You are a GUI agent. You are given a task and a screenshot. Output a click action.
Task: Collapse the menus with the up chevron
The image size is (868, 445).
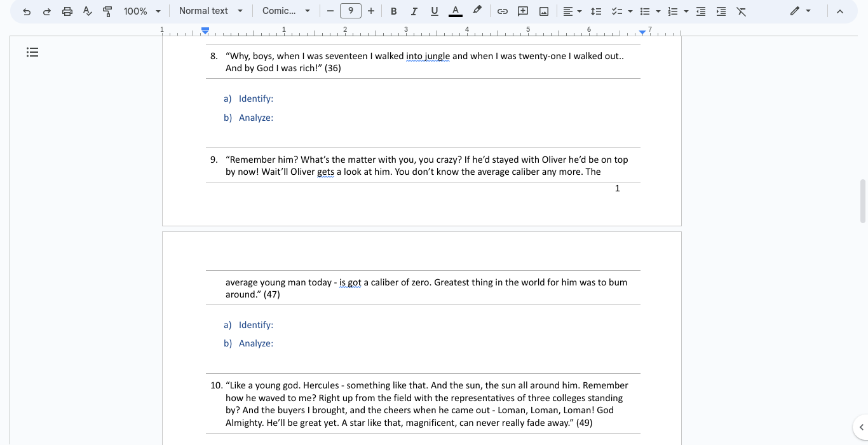point(840,11)
